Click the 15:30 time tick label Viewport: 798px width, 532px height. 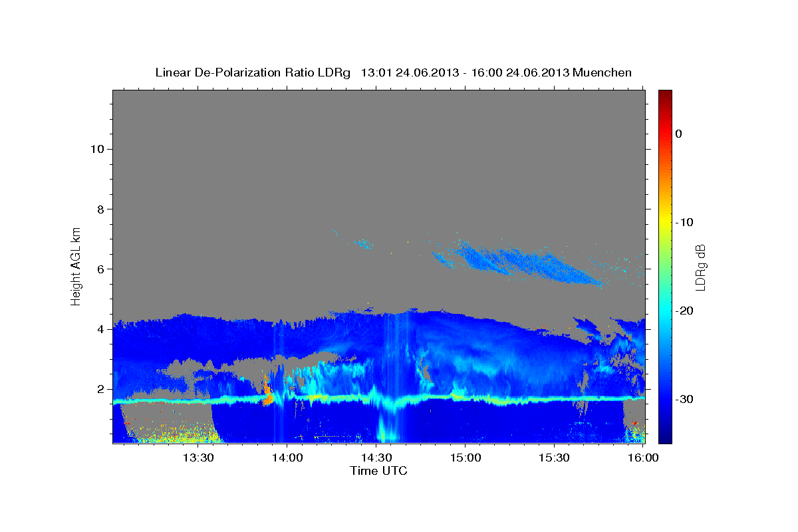(x=554, y=458)
